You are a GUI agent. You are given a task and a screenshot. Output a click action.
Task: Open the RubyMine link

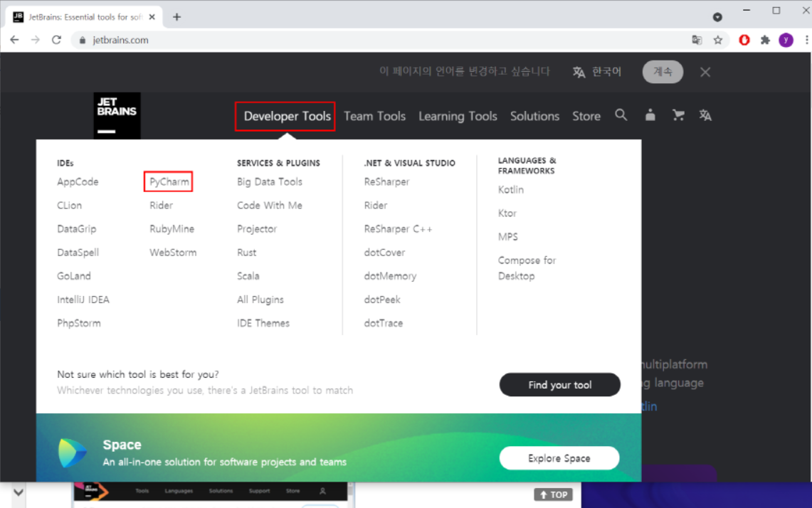[172, 229]
